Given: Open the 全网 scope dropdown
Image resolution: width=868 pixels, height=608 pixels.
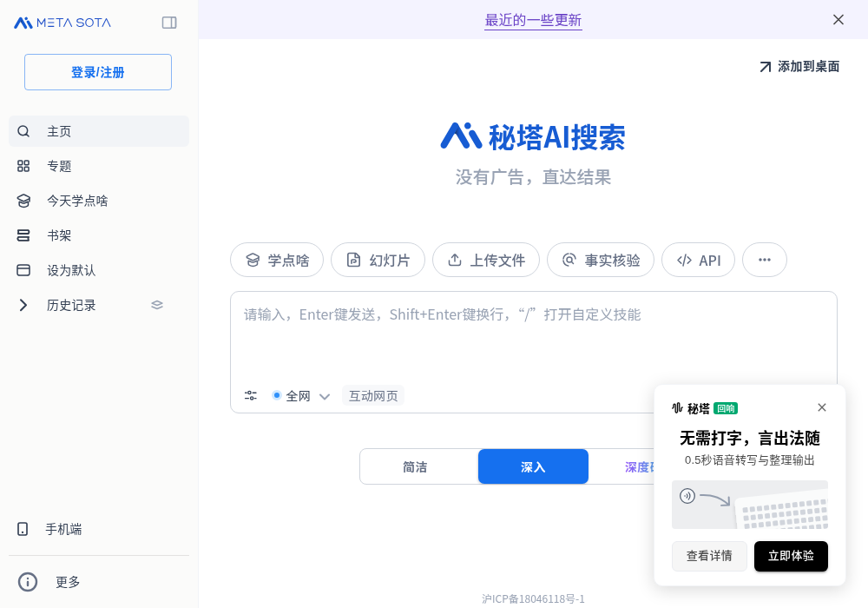Looking at the screenshot, I should point(301,396).
